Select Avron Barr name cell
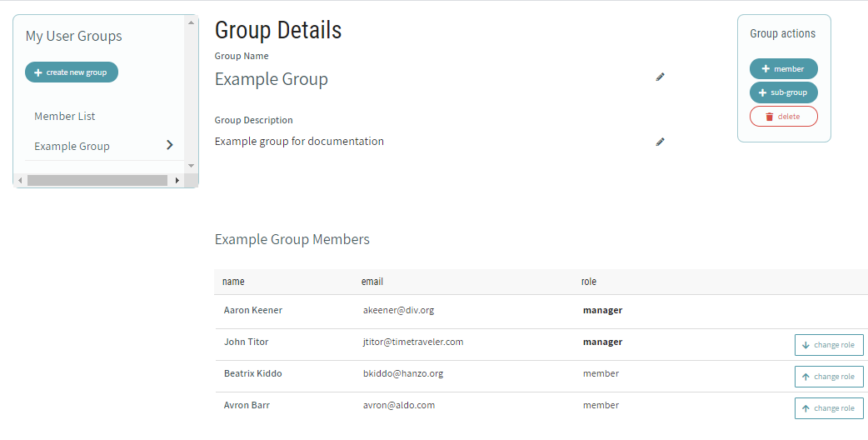This screenshot has width=868, height=440. tap(247, 404)
